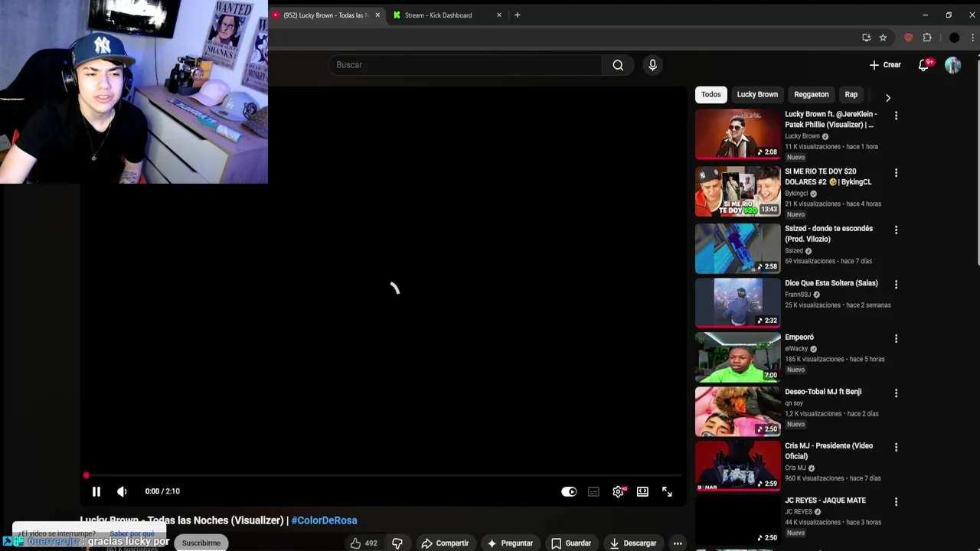This screenshot has height=551, width=980.
Task: Bookmark this page star icon
Action: coord(883,37)
